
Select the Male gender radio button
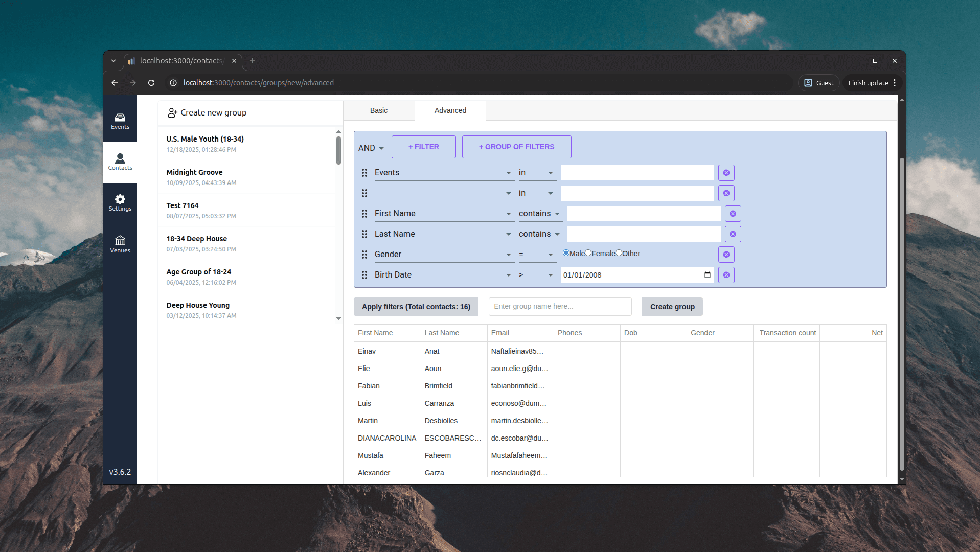tap(566, 253)
